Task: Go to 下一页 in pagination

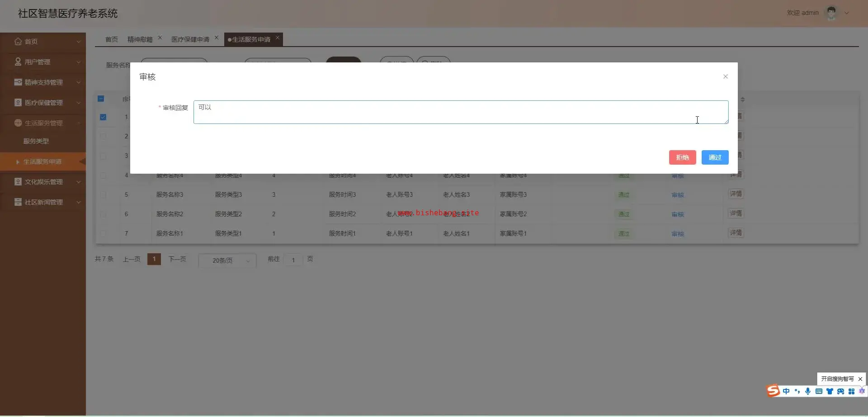Action: (177, 259)
